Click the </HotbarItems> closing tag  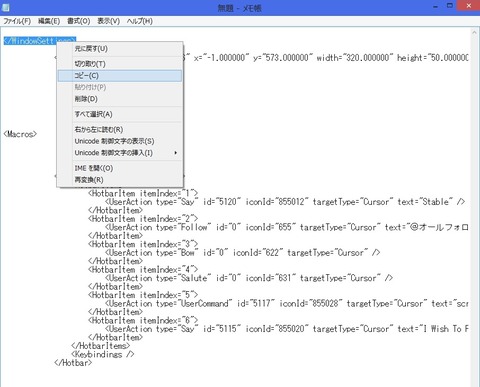tap(100, 346)
